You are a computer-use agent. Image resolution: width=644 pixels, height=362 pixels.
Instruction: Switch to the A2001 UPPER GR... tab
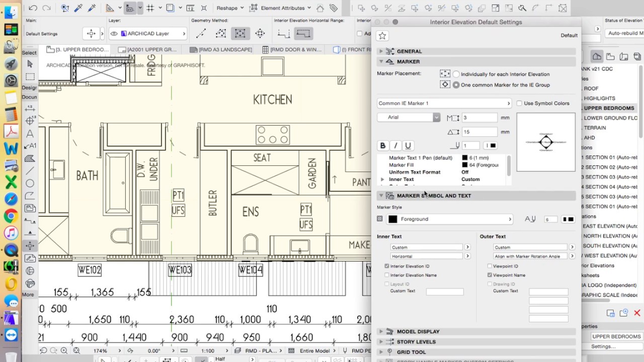(x=147, y=50)
